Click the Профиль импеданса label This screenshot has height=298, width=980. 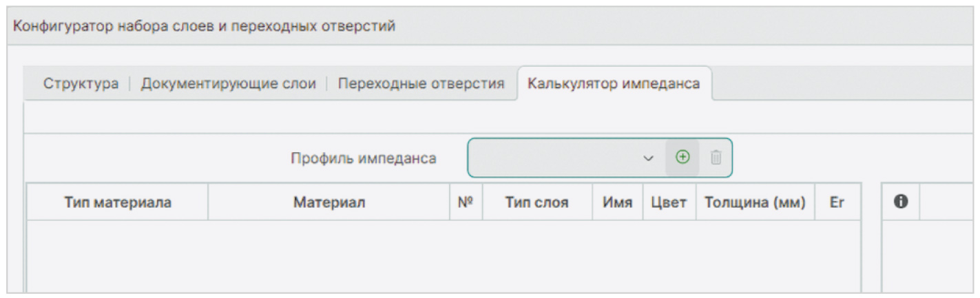363,158
